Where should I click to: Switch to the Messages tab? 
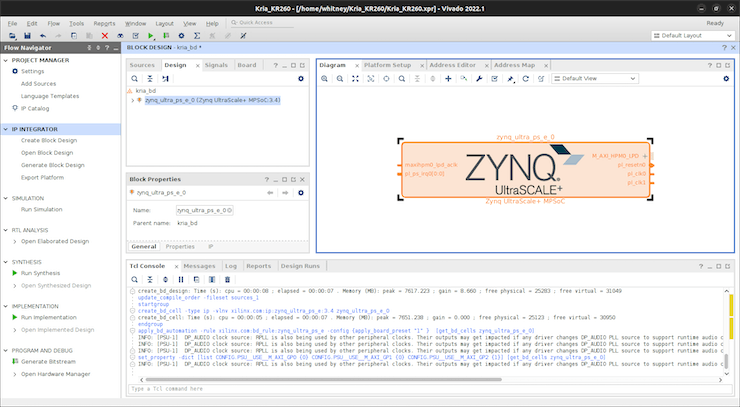[x=199, y=266]
